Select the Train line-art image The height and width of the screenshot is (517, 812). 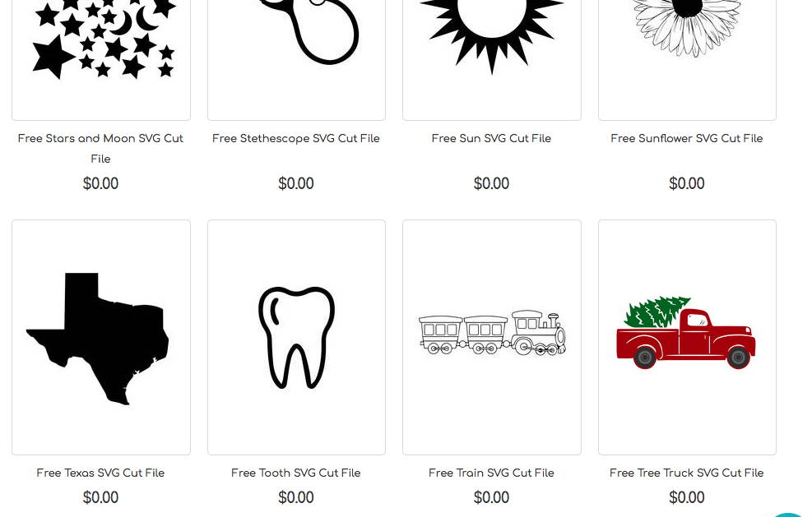491,338
